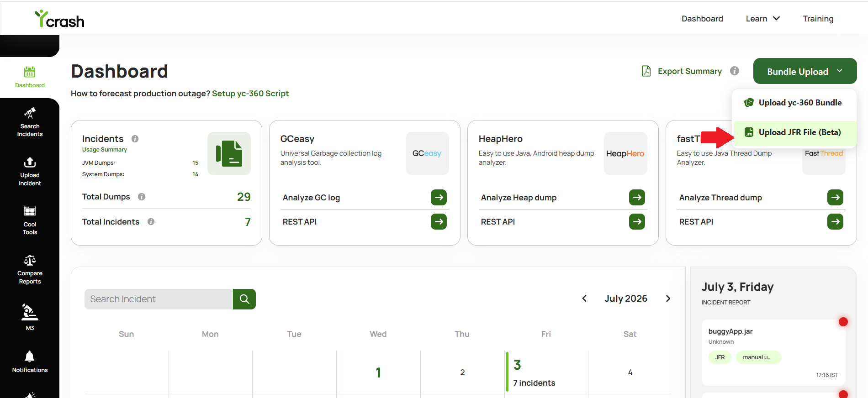Select July 4 in the calendar
The height and width of the screenshot is (398, 868).
pyautogui.click(x=630, y=372)
